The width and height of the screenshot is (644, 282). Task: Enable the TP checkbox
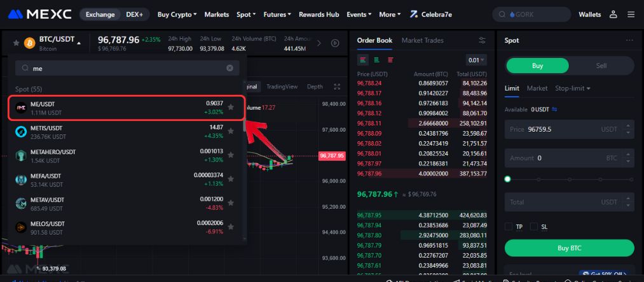[x=509, y=227]
